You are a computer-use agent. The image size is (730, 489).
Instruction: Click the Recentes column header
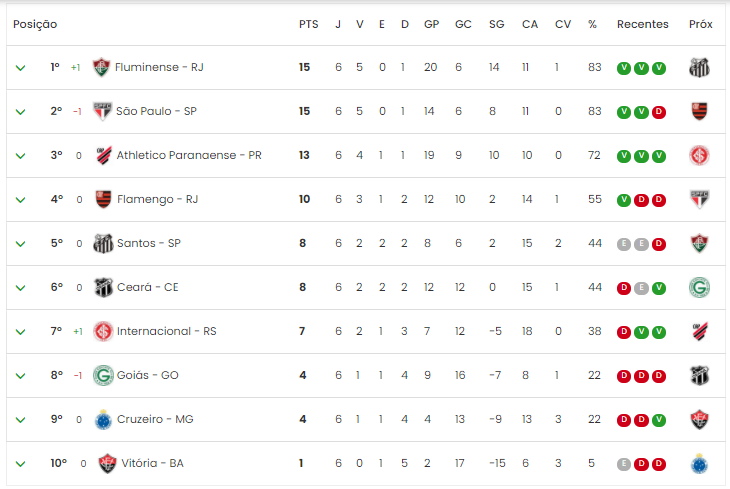[x=642, y=24]
